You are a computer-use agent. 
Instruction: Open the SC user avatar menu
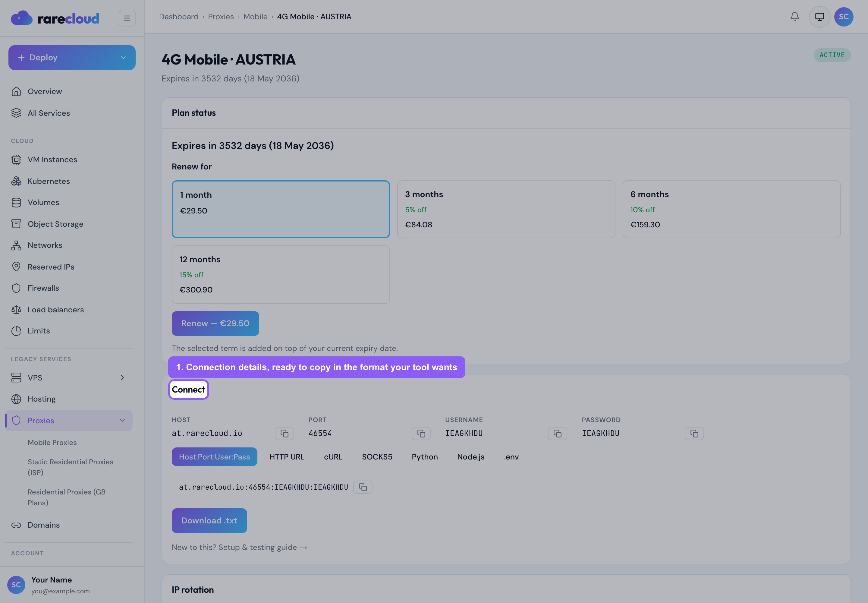pyautogui.click(x=844, y=17)
